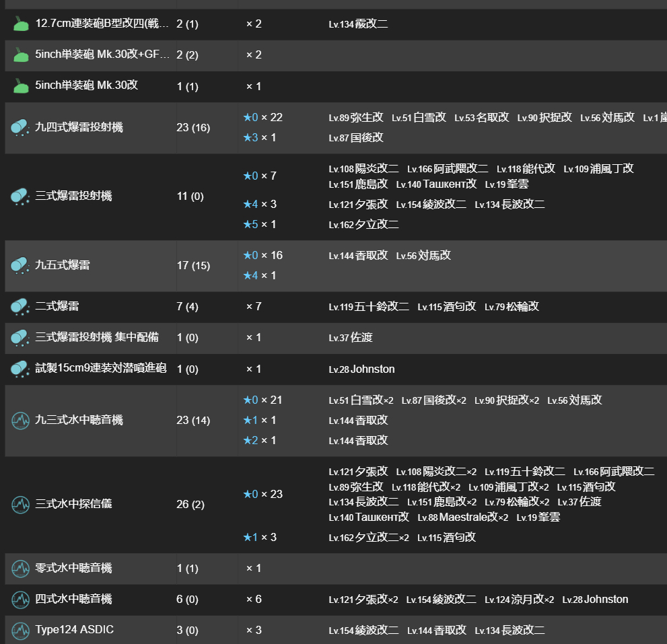Click ★2 × 1 entry of 九三式水中聴音機
This screenshot has width=667, height=644.
(x=260, y=441)
